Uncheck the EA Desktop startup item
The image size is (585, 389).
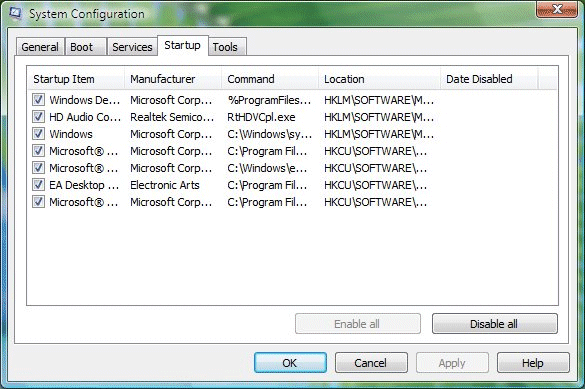(38, 185)
